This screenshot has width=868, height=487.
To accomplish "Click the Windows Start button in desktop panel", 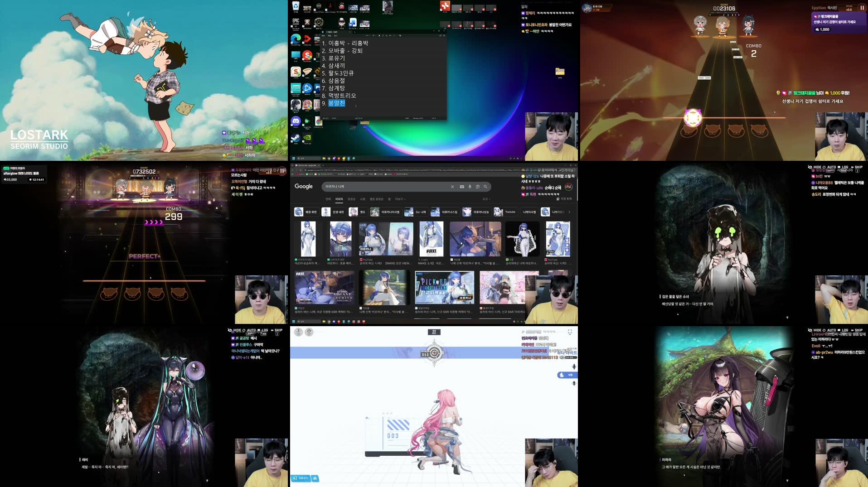I will 294,158.
